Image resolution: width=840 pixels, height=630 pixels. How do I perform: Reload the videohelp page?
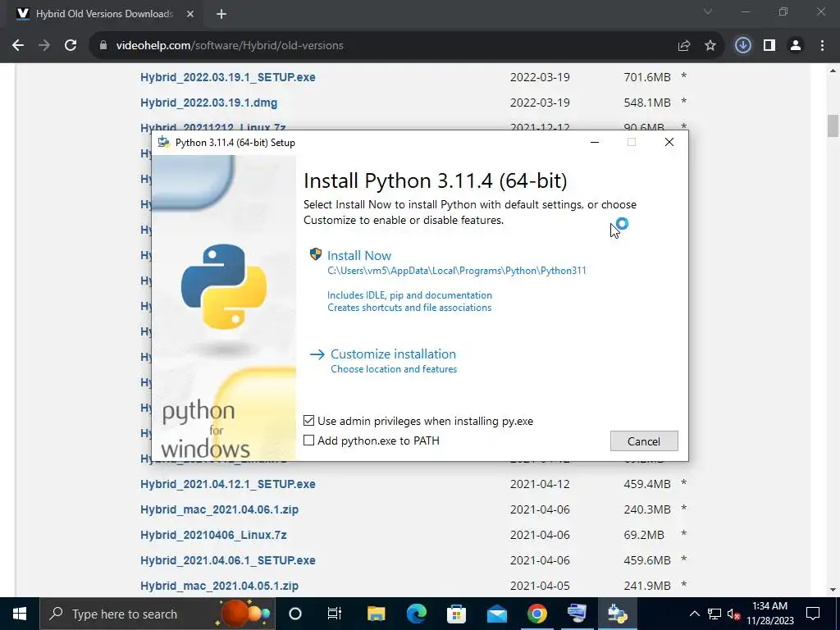[71, 46]
